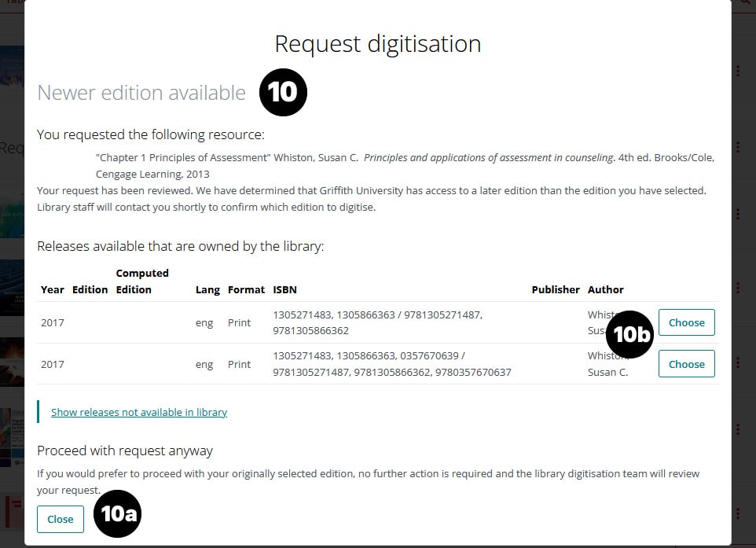Click the Author column header
The height and width of the screenshot is (548, 756).
[x=605, y=289]
